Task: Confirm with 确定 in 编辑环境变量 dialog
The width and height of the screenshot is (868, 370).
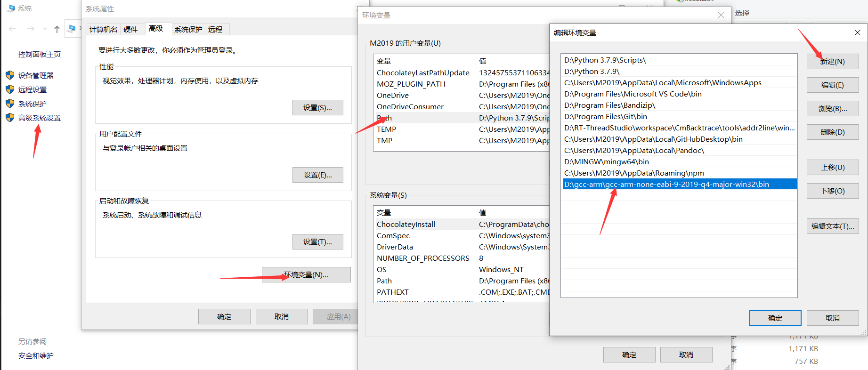Action: 775,318
